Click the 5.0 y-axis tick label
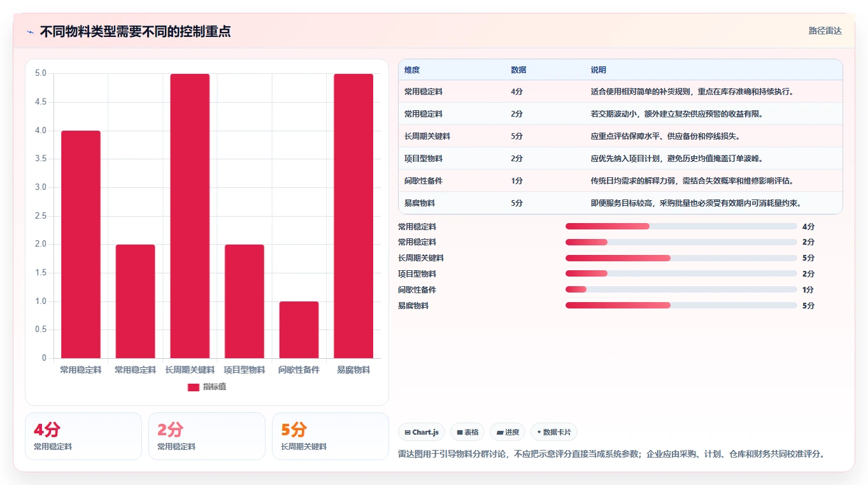This screenshot has width=868, height=485. point(41,73)
